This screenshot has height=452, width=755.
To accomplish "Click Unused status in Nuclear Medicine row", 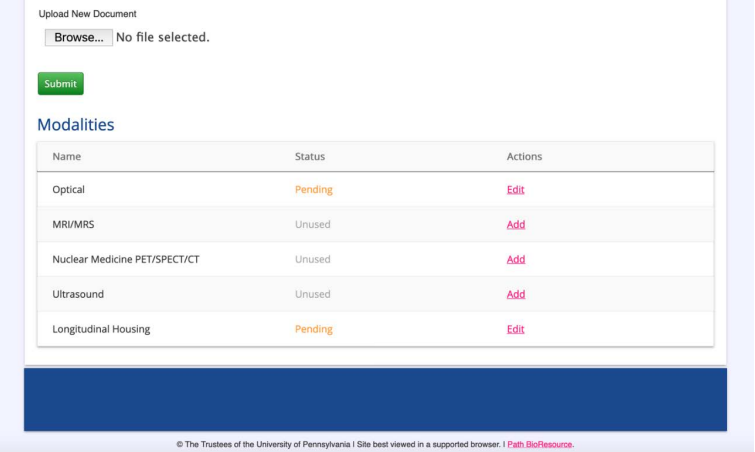I will pyautogui.click(x=312, y=259).
